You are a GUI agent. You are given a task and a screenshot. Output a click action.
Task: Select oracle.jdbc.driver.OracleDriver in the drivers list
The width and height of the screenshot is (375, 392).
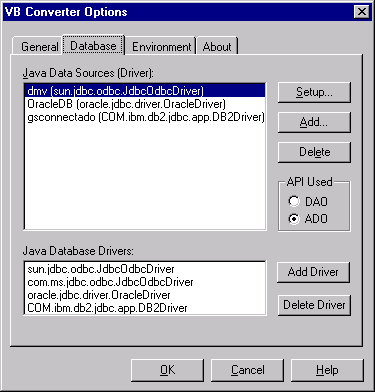click(x=145, y=295)
